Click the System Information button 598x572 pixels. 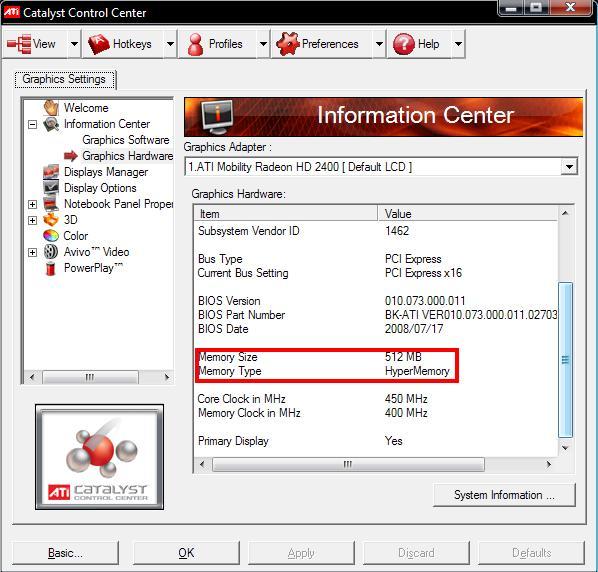click(x=504, y=495)
